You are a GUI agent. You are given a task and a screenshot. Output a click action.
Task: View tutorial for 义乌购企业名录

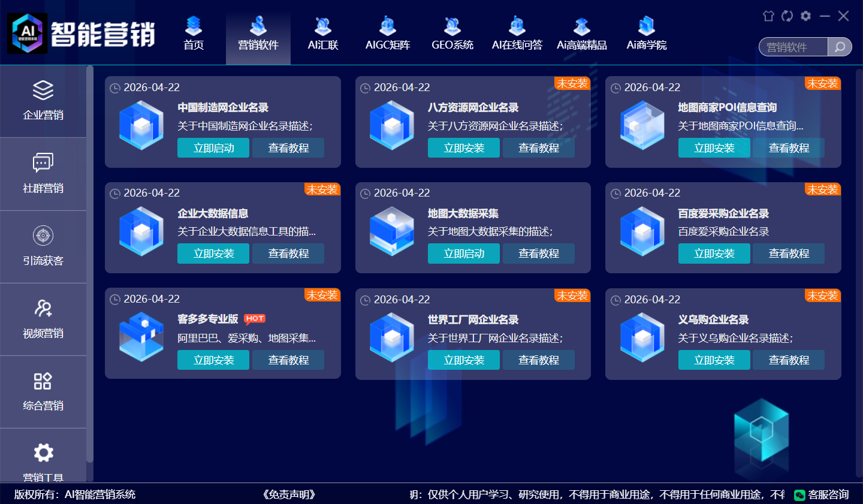(x=789, y=360)
